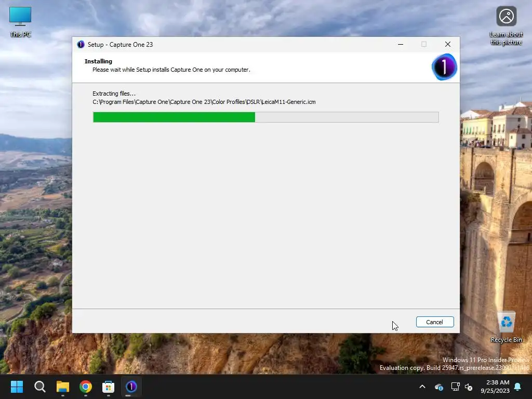Open the clock showing 2:38 AM
532x399 pixels.
click(495, 387)
